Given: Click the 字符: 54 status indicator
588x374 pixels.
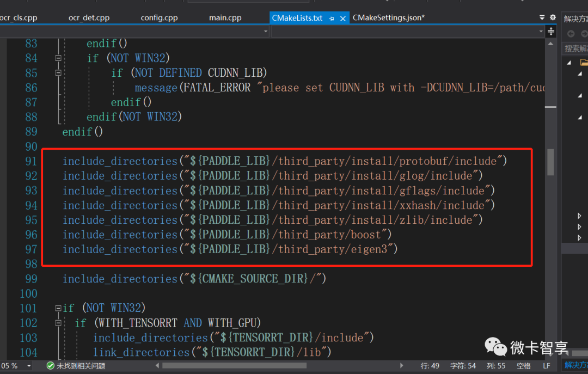Looking at the screenshot, I should (x=463, y=366).
